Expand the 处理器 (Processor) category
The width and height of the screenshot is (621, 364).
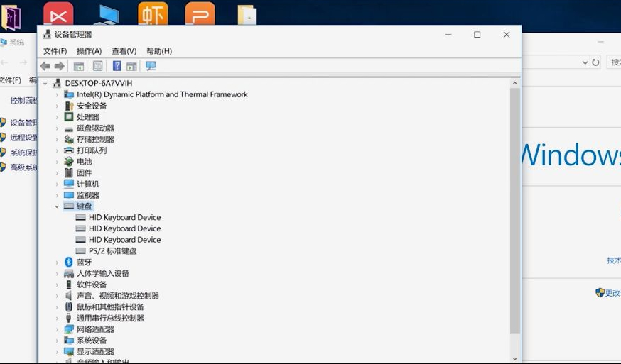(58, 117)
